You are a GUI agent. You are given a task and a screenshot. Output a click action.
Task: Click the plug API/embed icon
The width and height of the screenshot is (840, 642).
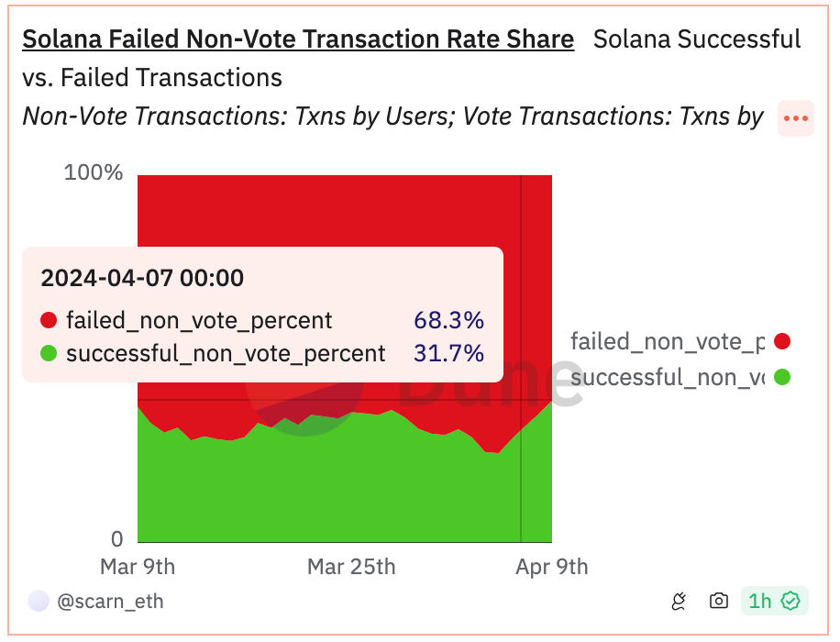click(680, 602)
